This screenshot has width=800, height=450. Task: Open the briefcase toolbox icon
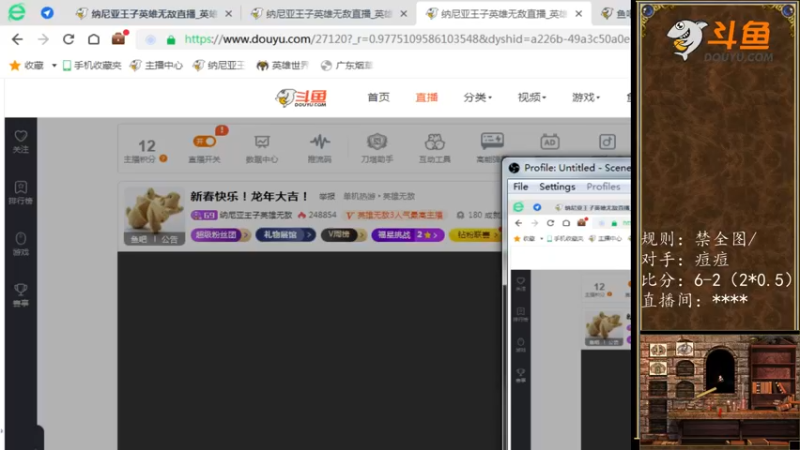coord(119,38)
